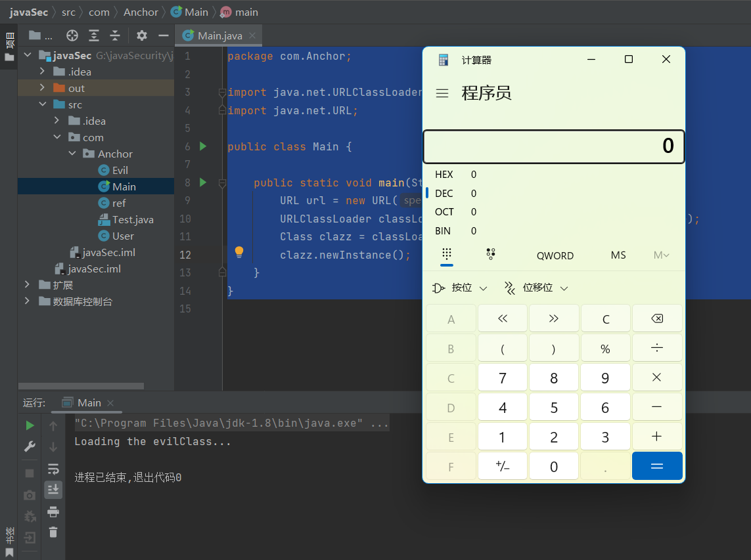The width and height of the screenshot is (751, 560).
Task: Select the Main run tab in run panel
Action: point(89,402)
